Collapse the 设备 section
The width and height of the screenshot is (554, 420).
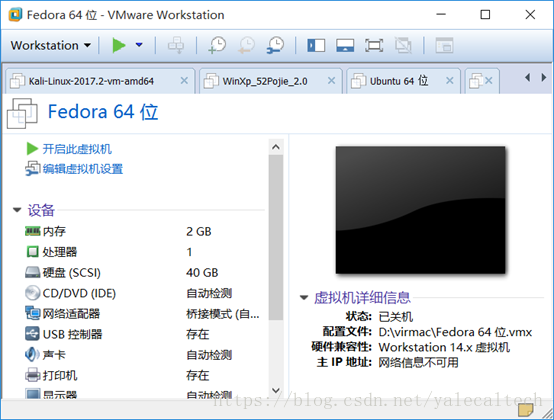pyautogui.click(x=17, y=210)
